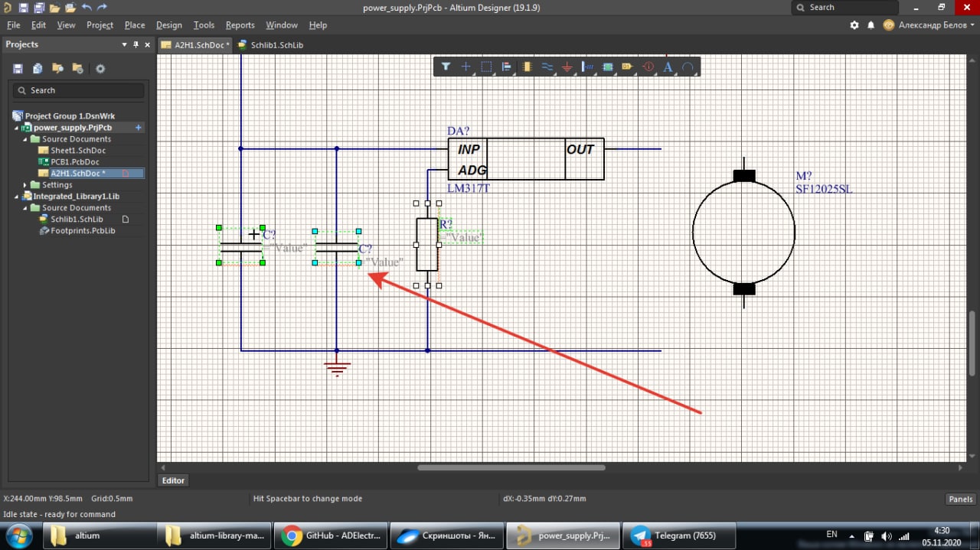Collapse the power_supply.PrjPcb project node
The height and width of the screenshot is (550, 980).
click(16, 128)
